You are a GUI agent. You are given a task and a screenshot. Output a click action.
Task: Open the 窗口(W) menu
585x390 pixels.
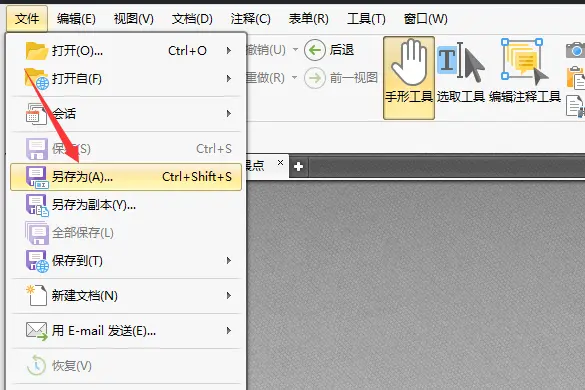pos(426,18)
